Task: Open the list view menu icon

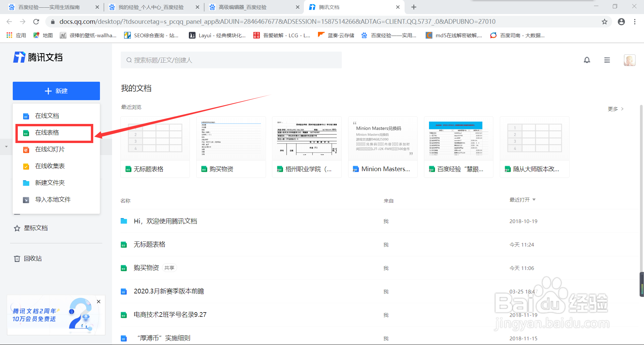Action: click(x=607, y=60)
